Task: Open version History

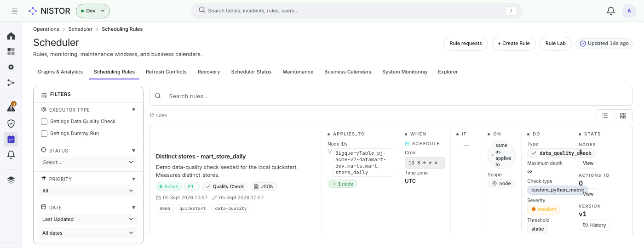Action: pos(594,225)
